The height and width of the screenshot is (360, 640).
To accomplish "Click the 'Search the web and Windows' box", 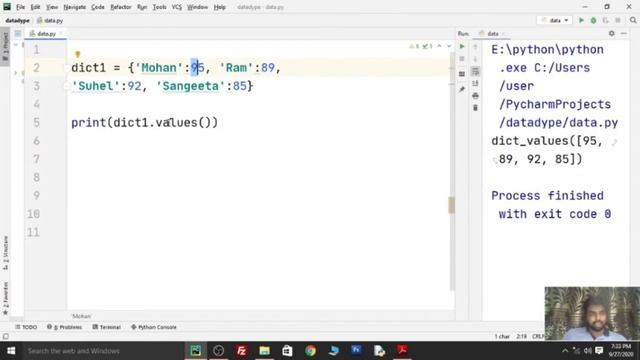I will [103, 351].
